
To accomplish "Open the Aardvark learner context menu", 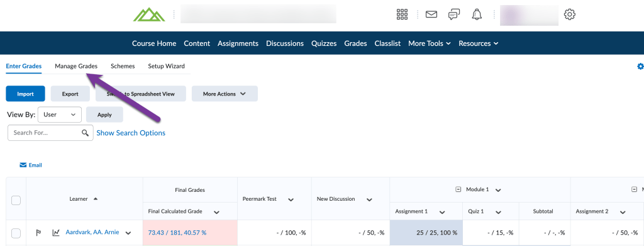I will click(128, 233).
